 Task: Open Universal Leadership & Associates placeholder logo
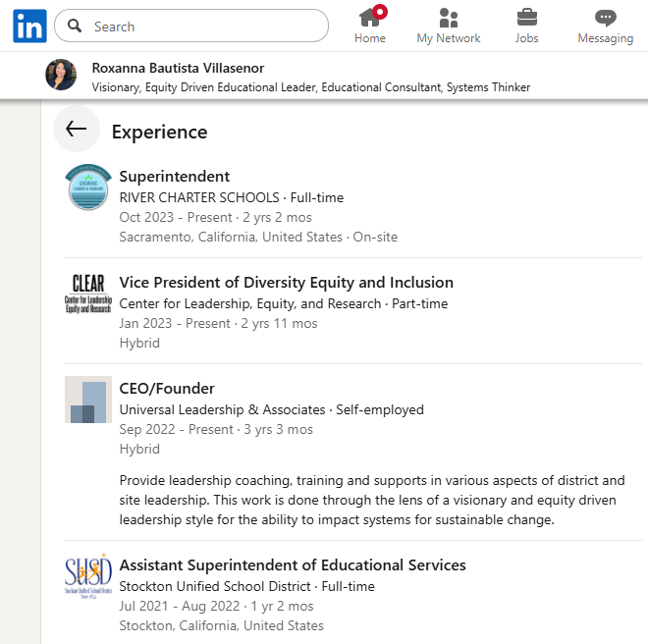coord(88,400)
